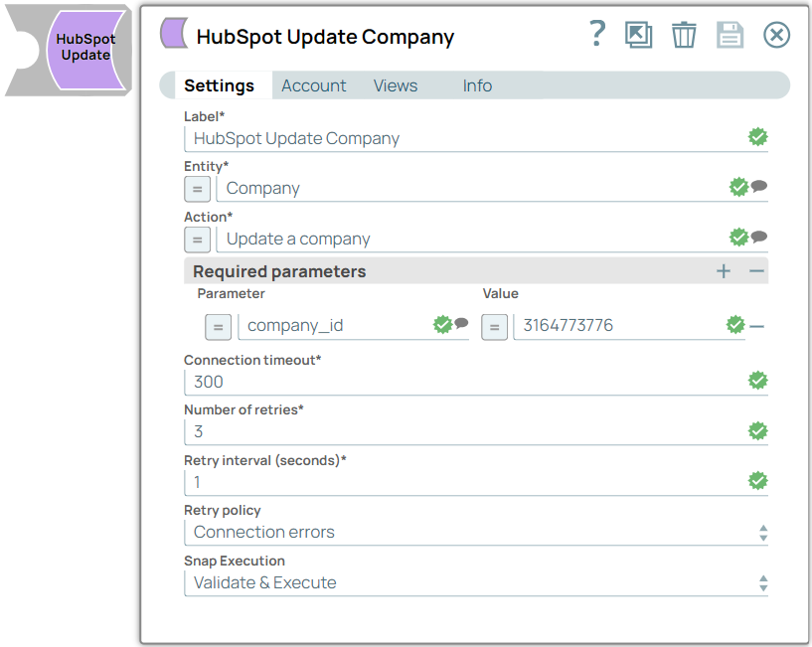Click the 'Parameter' column header
Screen dimensions: 812x647
click(x=231, y=294)
